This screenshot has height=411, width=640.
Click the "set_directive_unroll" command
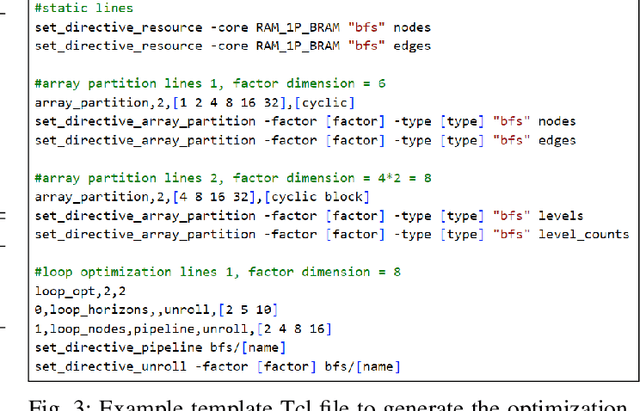(112, 367)
